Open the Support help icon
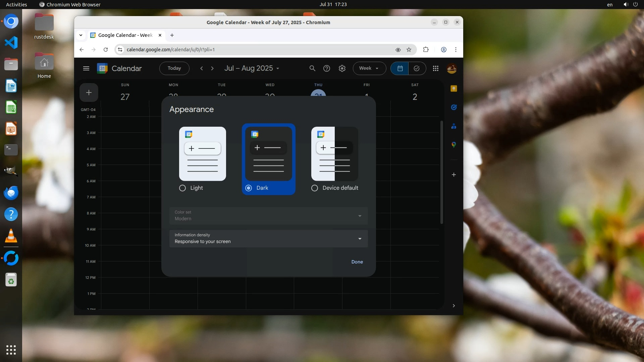This screenshot has width=644, height=362. tap(326, 68)
